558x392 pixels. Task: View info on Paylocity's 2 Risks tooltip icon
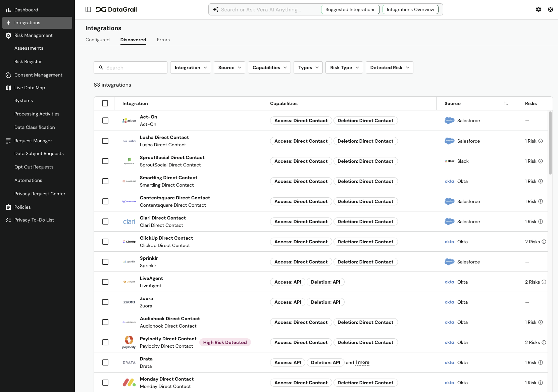(544, 342)
